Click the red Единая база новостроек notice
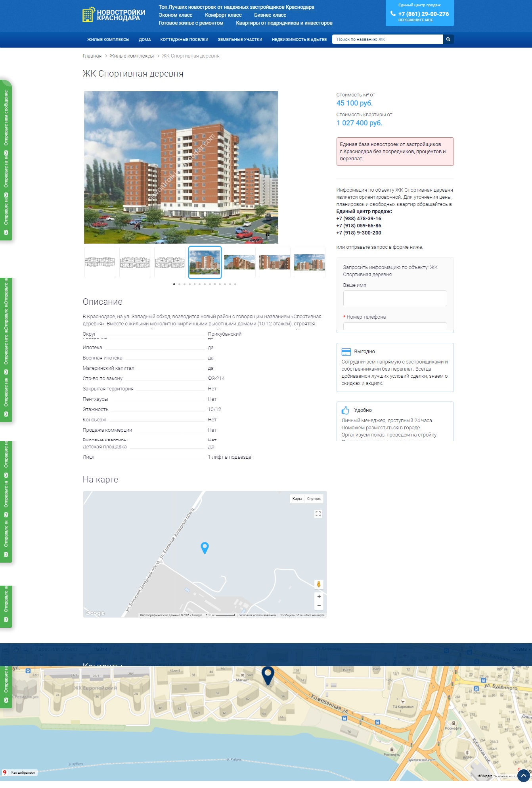The height and width of the screenshot is (788, 532). (395, 152)
